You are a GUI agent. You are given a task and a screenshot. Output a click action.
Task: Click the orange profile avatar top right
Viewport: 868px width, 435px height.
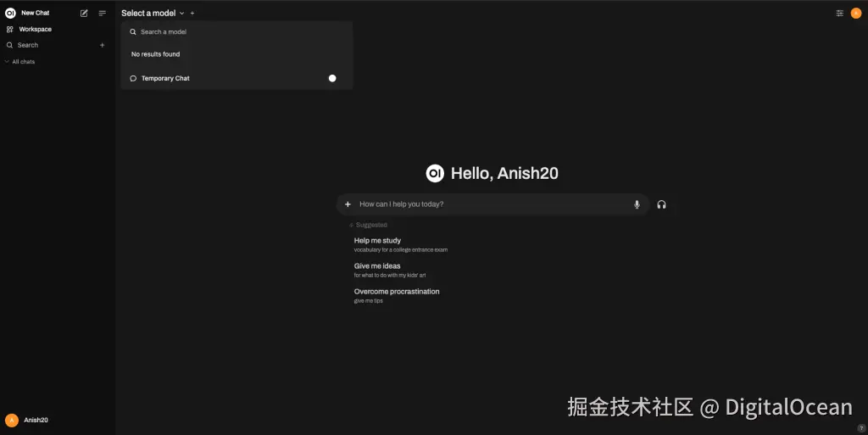(856, 14)
